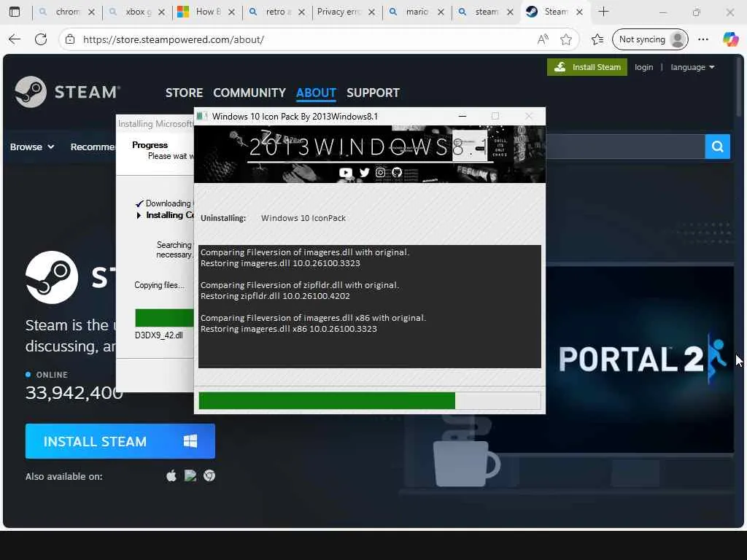Click 'D3DX9_42.dll' file name in installer

(158, 335)
